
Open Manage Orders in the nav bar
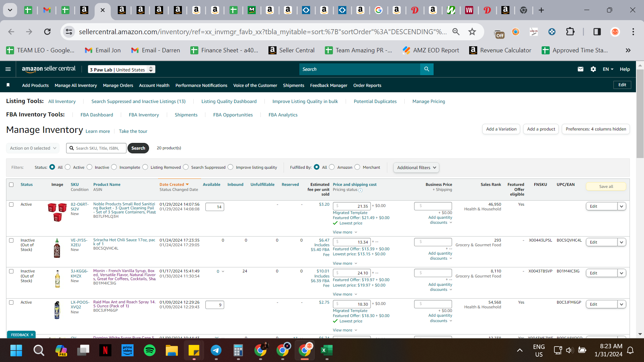coord(118,85)
